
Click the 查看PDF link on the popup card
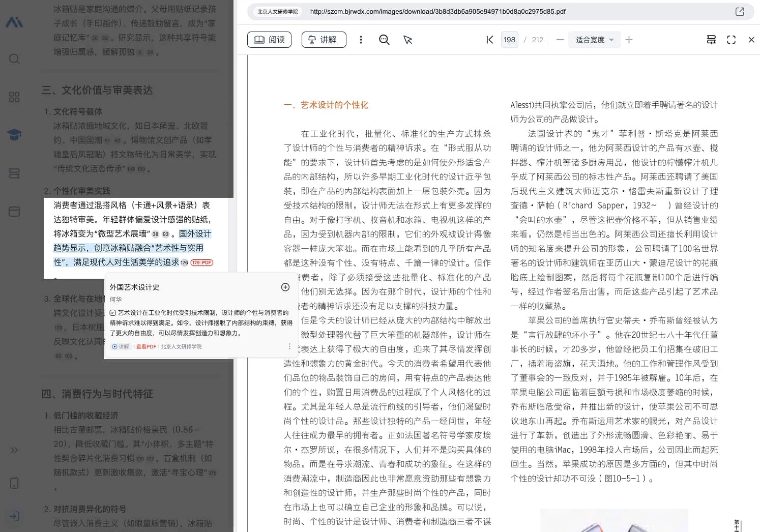click(146, 346)
